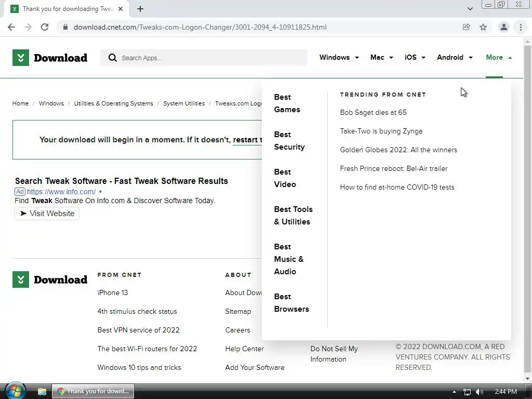Click inside the Search Apps field
Image resolution: width=532 pixels, height=399 pixels.
click(204, 58)
